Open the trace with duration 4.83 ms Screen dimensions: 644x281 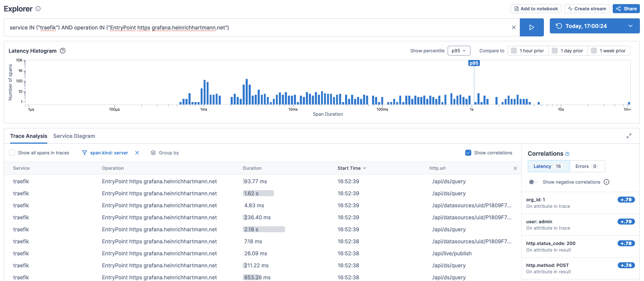coord(263,205)
